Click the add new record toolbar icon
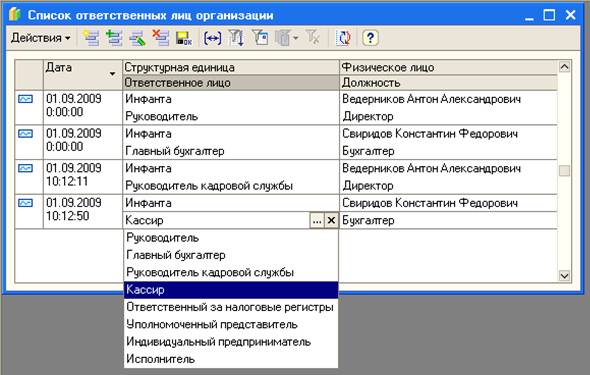This screenshot has height=375, width=590. click(x=91, y=38)
